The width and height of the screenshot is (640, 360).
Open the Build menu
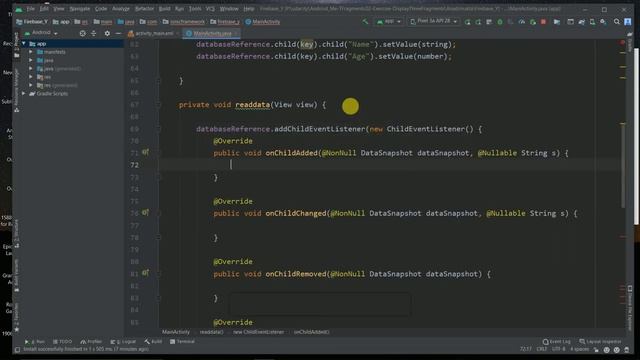click(164, 9)
